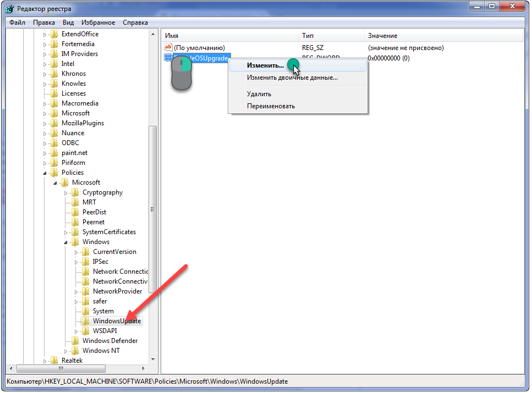Viewport: 532px width, 393px height.
Task: Click the Тип column header
Action: pyautogui.click(x=308, y=36)
